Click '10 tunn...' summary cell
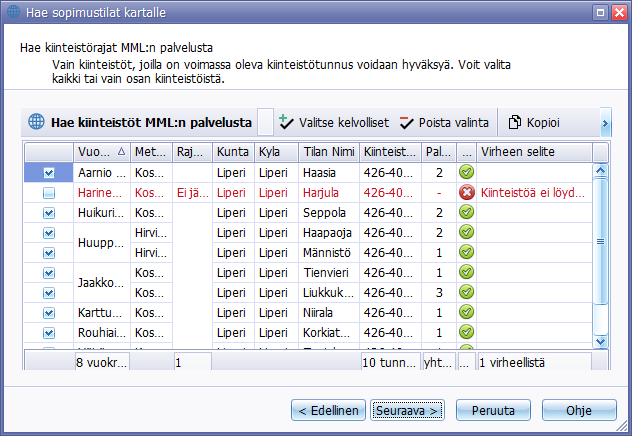 391,362
